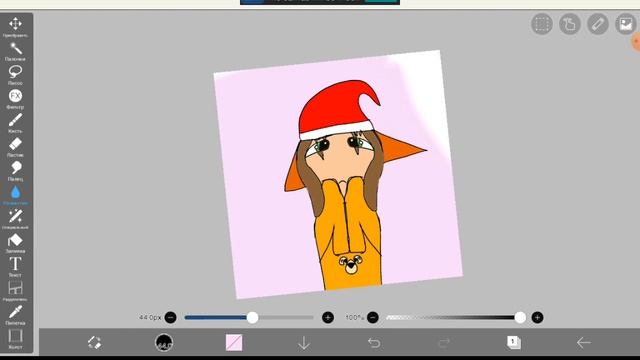The height and width of the screenshot is (360, 640).
Task: Open the selection area menu
Action: pos(542,24)
